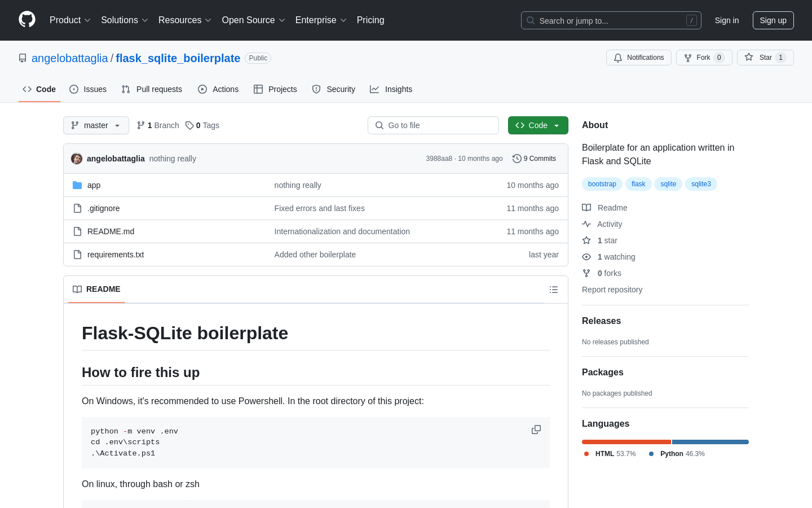812x508 pixels.
Task: Open the Product menu dropdown
Action: pyautogui.click(x=70, y=20)
